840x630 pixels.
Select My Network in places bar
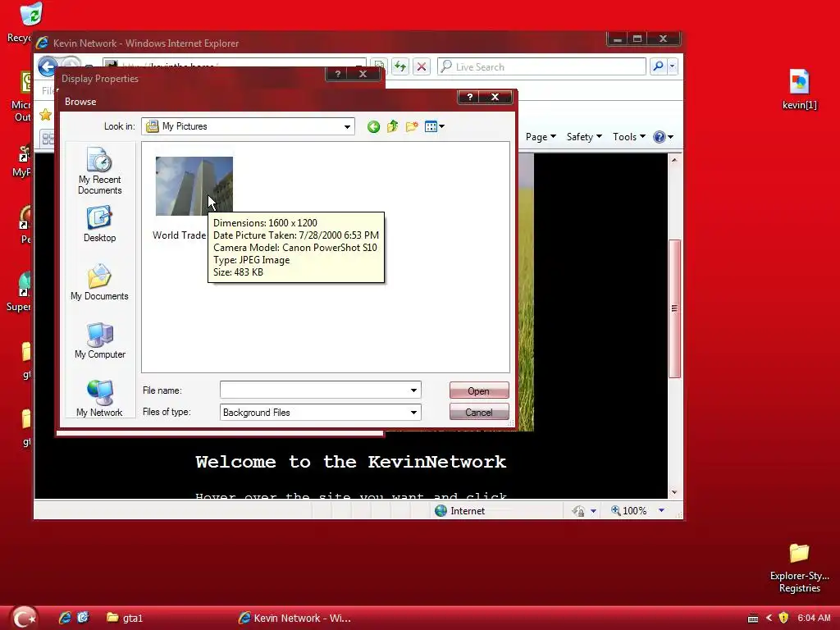coord(99,399)
